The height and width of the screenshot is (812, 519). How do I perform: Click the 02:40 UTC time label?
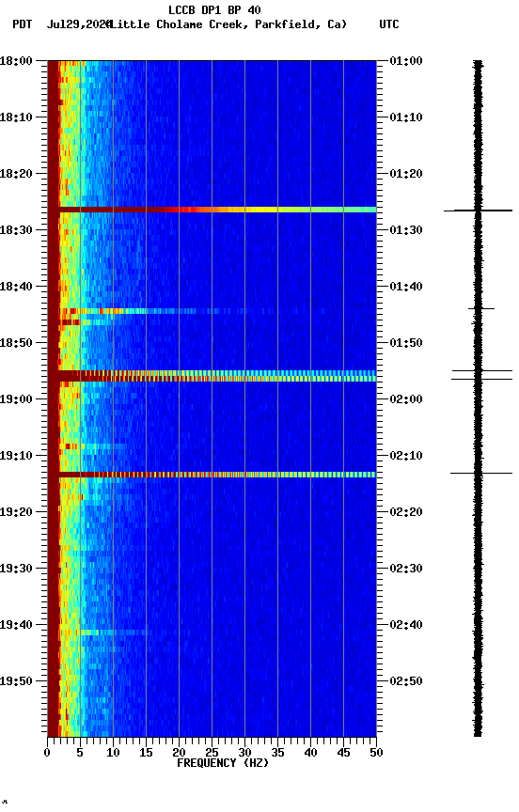tap(406, 626)
